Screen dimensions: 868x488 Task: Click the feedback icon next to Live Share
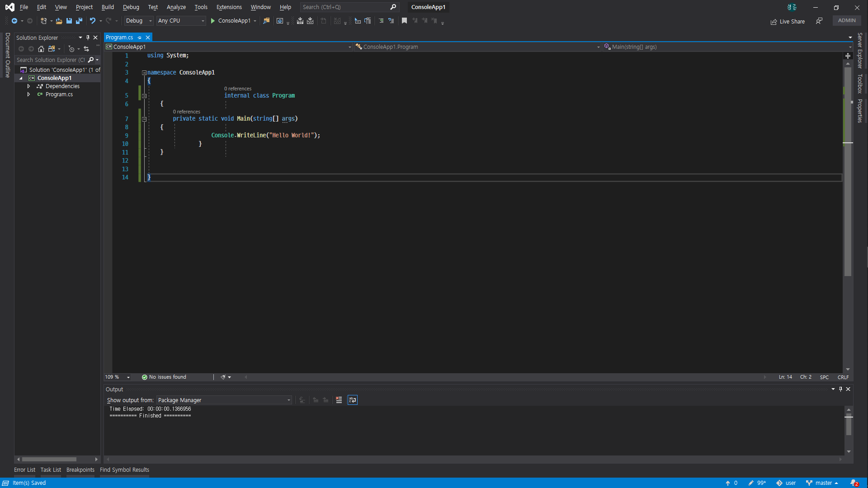[x=819, y=21]
